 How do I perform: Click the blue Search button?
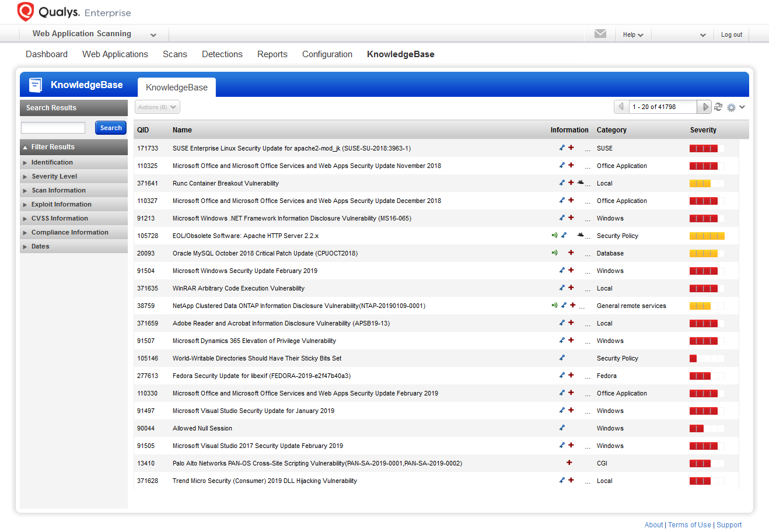[x=111, y=128]
